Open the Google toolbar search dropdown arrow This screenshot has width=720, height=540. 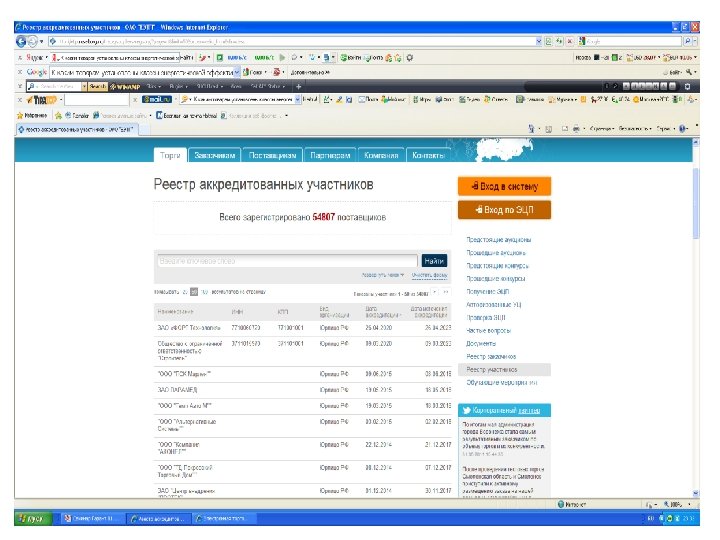coord(237,72)
